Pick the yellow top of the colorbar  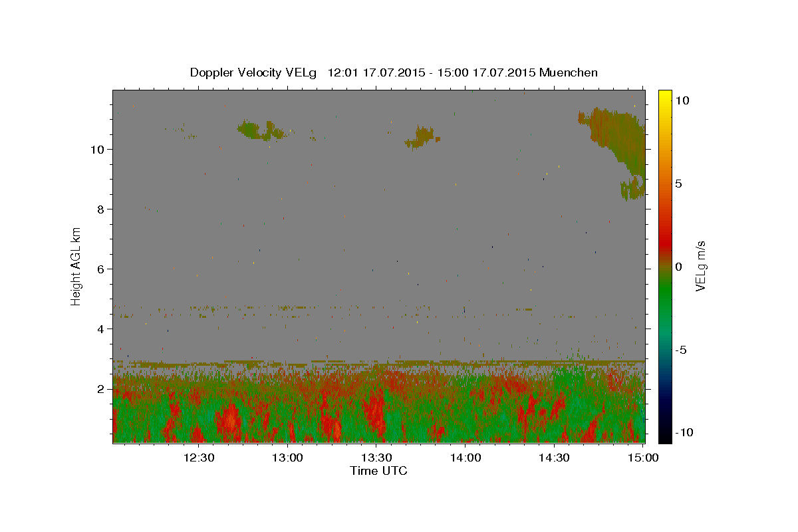pyautogui.click(x=664, y=96)
